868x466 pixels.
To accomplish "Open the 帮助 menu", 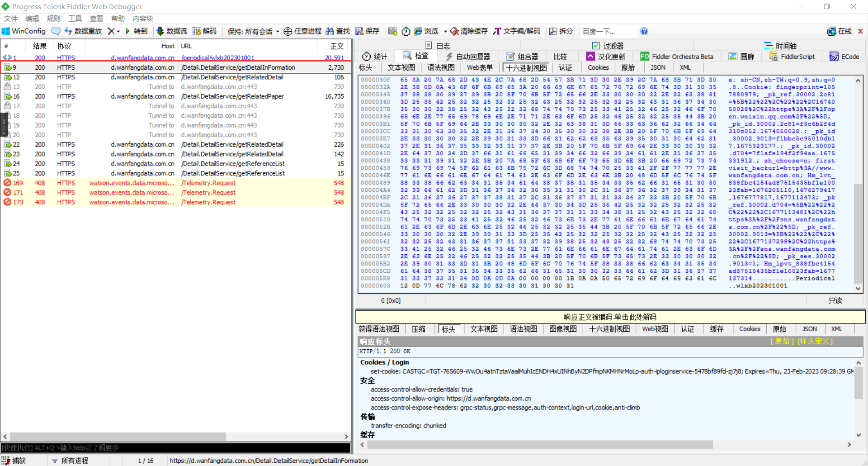I will point(118,19).
